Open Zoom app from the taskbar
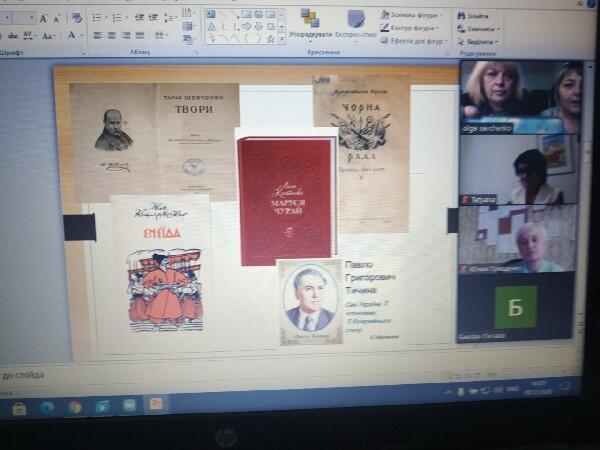 click(x=129, y=405)
